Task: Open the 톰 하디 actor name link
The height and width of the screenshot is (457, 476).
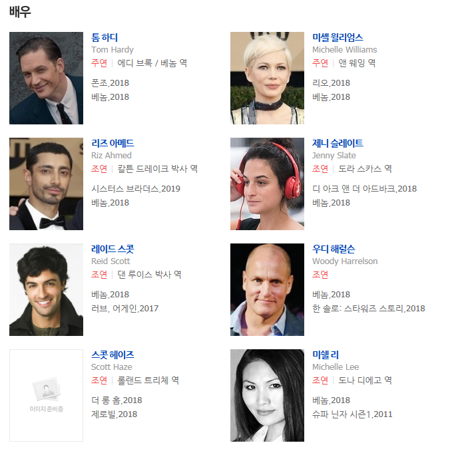Action: point(105,37)
